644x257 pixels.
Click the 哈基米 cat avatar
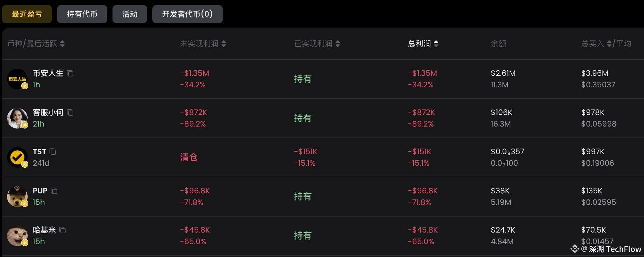click(x=17, y=236)
